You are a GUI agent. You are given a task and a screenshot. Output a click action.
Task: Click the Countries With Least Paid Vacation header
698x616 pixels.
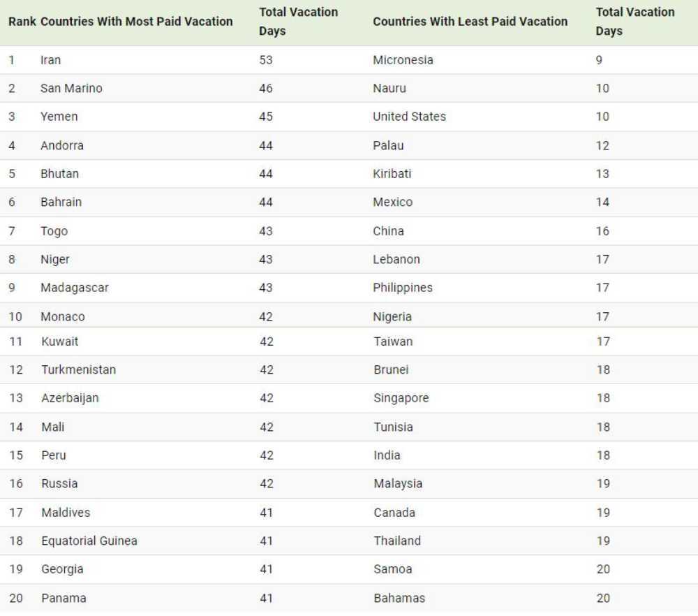[470, 22]
